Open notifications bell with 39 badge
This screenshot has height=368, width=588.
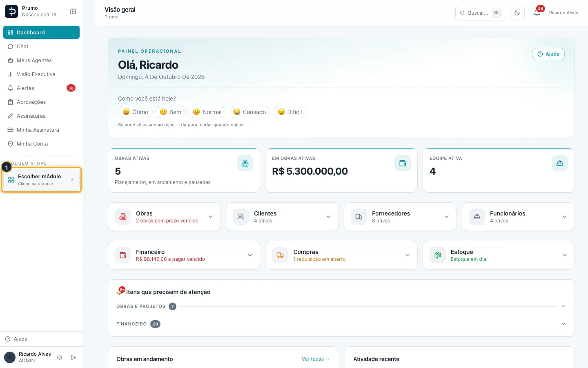pyautogui.click(x=537, y=13)
